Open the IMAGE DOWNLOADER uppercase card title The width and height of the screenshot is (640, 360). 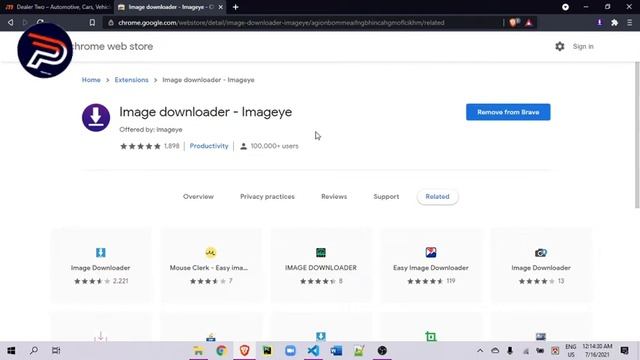pyautogui.click(x=321, y=268)
